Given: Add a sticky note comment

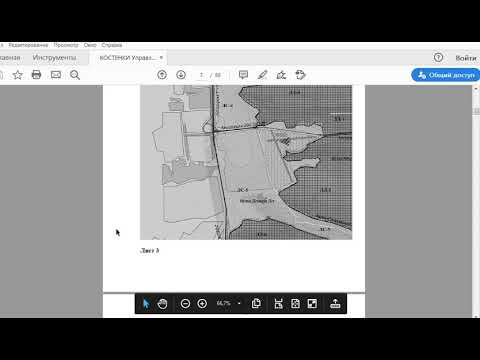Looking at the screenshot, I should (x=243, y=75).
